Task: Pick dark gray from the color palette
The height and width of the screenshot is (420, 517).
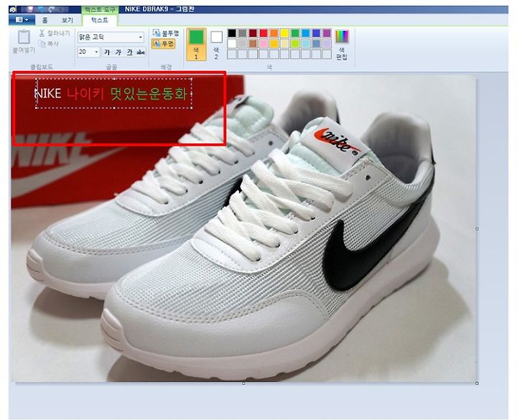Action: coord(243,33)
